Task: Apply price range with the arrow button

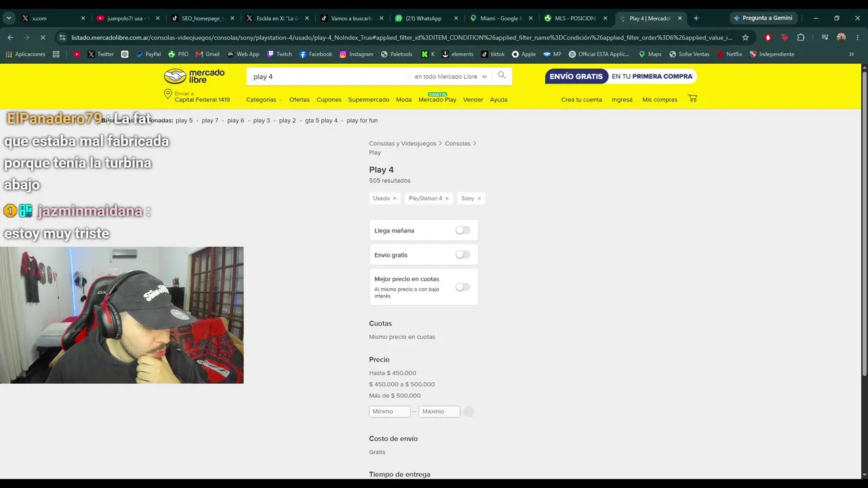Action: coord(469,411)
